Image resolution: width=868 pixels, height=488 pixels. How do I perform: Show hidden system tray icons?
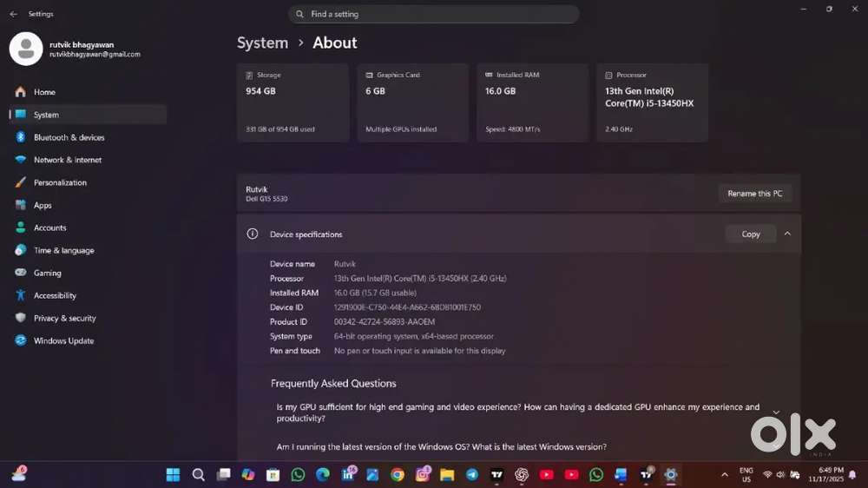[725, 475]
